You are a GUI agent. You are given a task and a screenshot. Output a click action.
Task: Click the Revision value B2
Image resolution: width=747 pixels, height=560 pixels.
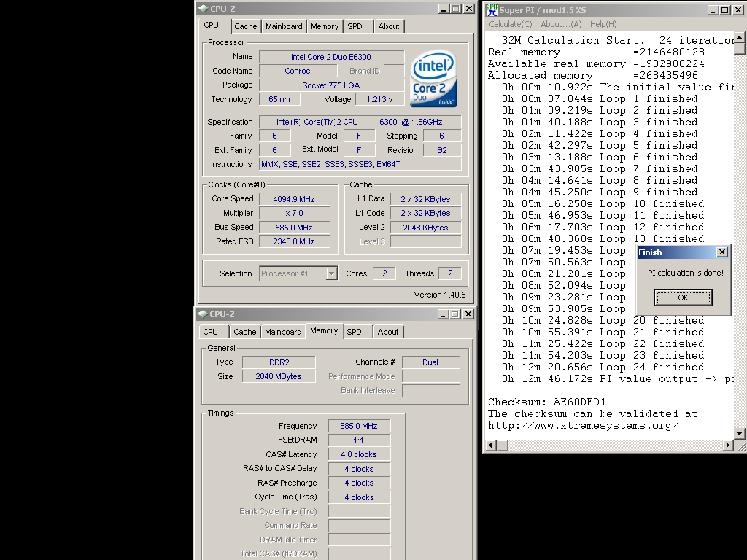pyautogui.click(x=442, y=150)
